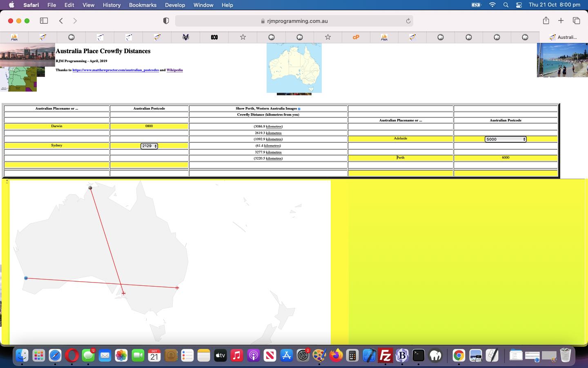Click the privacy report shield icon

click(x=166, y=21)
